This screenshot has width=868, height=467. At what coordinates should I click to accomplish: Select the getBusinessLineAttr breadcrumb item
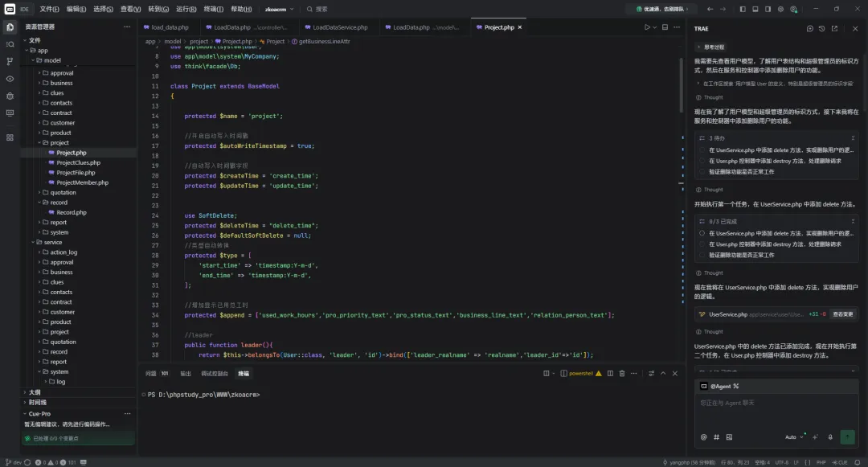point(321,42)
